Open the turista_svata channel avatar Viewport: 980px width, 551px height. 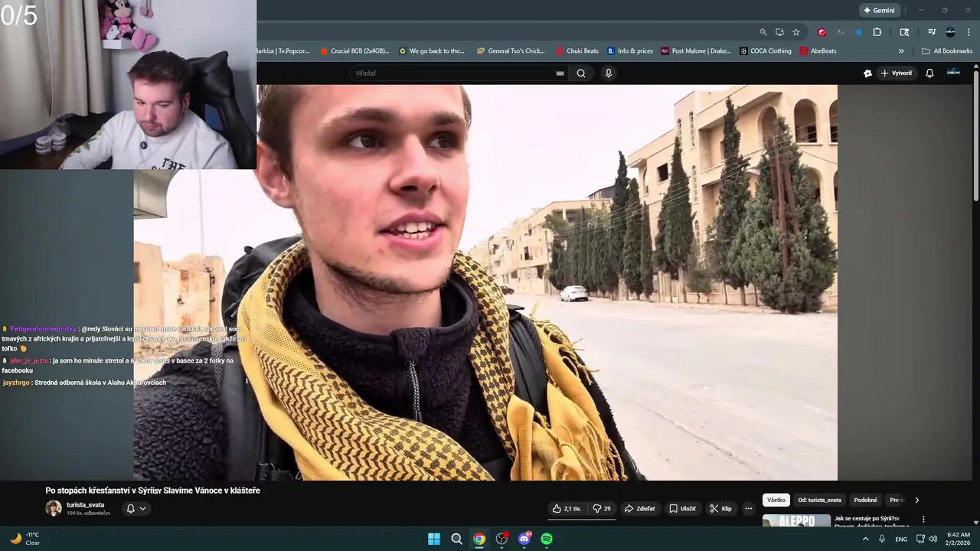click(x=54, y=508)
